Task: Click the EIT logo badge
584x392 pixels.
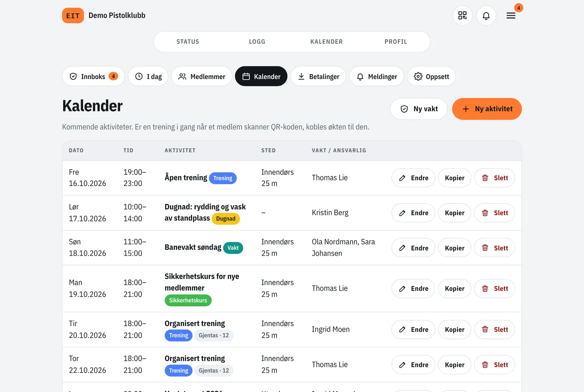Action: (73, 15)
